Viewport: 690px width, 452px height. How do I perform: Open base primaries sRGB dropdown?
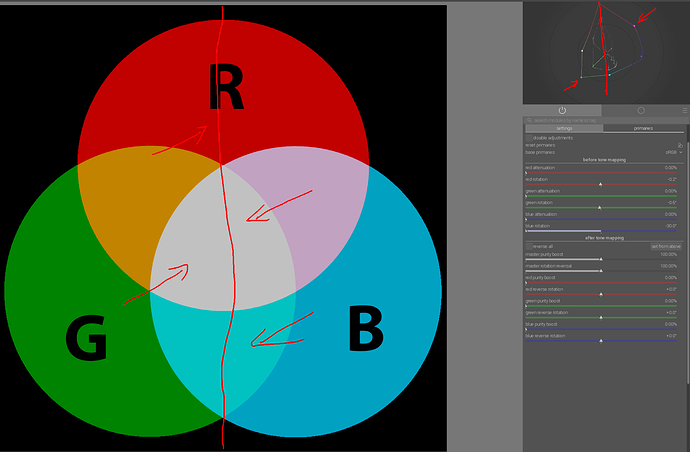pos(674,152)
